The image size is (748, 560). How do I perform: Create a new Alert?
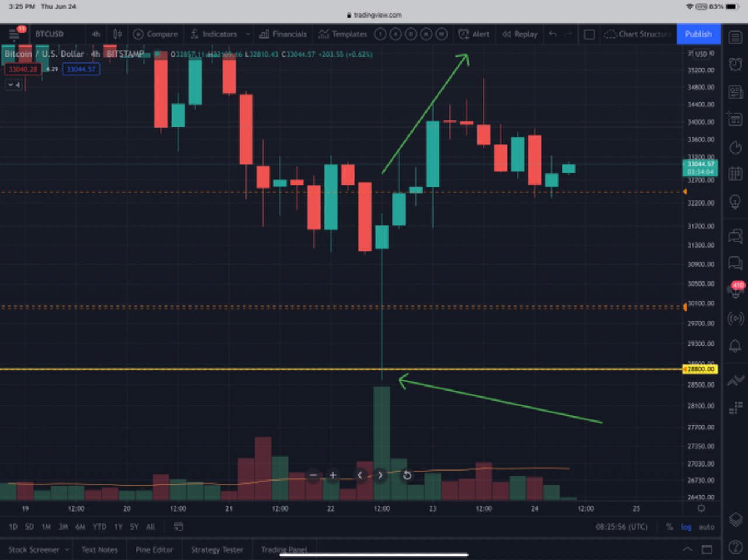pos(474,34)
